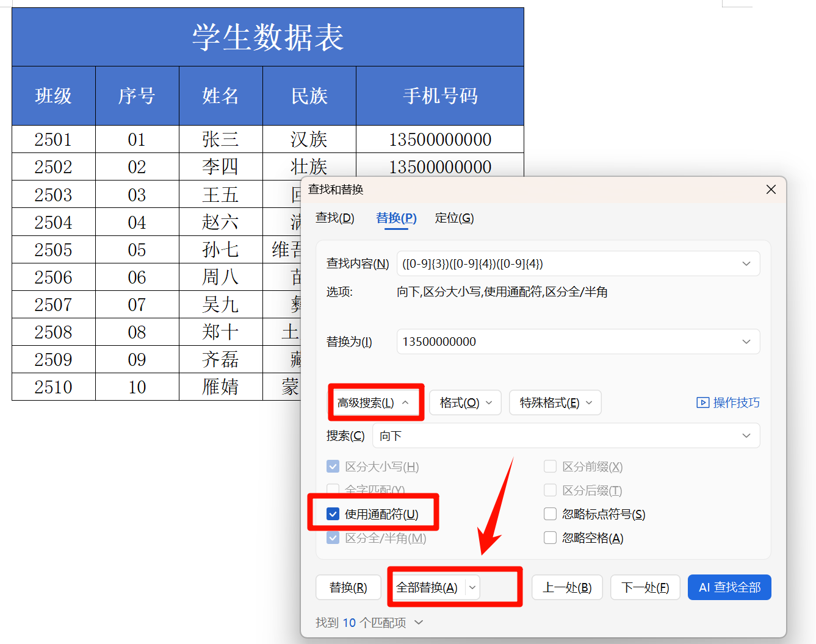Switch to the 定位(G) tab

click(454, 218)
